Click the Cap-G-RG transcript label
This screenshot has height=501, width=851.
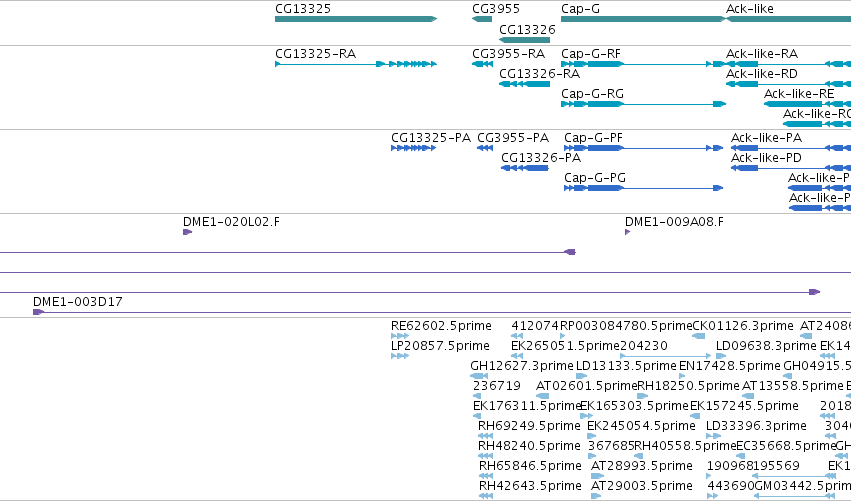(x=593, y=94)
